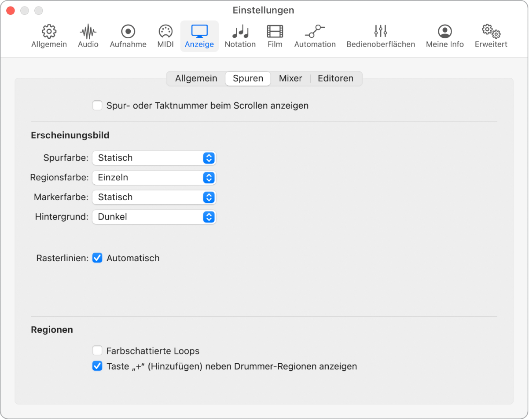Image resolution: width=529 pixels, height=420 pixels.
Task: Open the Regionsfarbe dropdown
Action: pyautogui.click(x=154, y=178)
